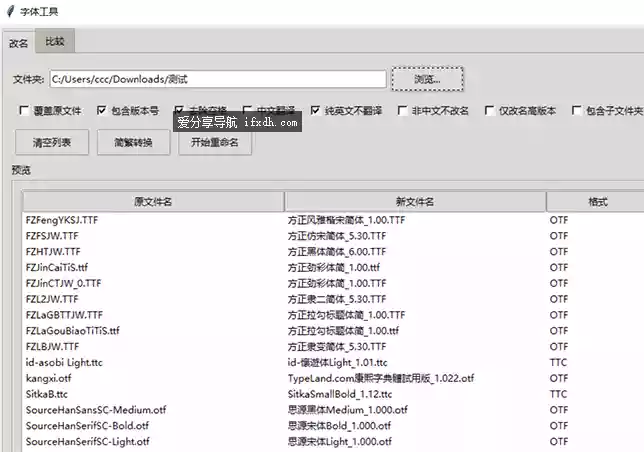The image size is (644, 452).
Task: Click the 清空列表 button
Action: tap(52, 142)
